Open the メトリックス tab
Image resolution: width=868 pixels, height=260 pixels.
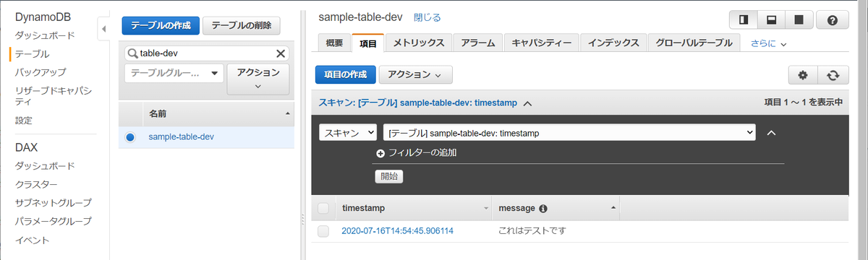pyautogui.click(x=419, y=43)
